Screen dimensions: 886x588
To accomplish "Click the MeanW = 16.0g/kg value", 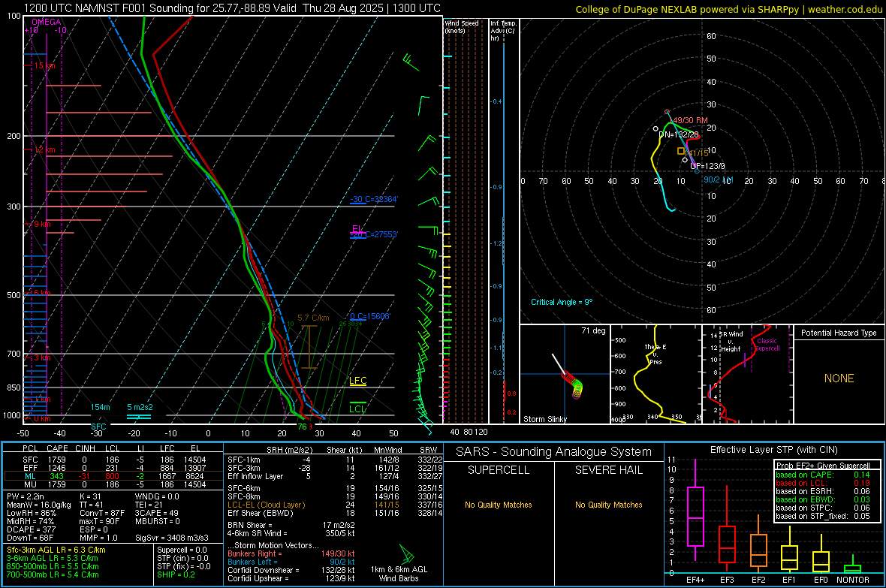I will (x=39, y=505).
